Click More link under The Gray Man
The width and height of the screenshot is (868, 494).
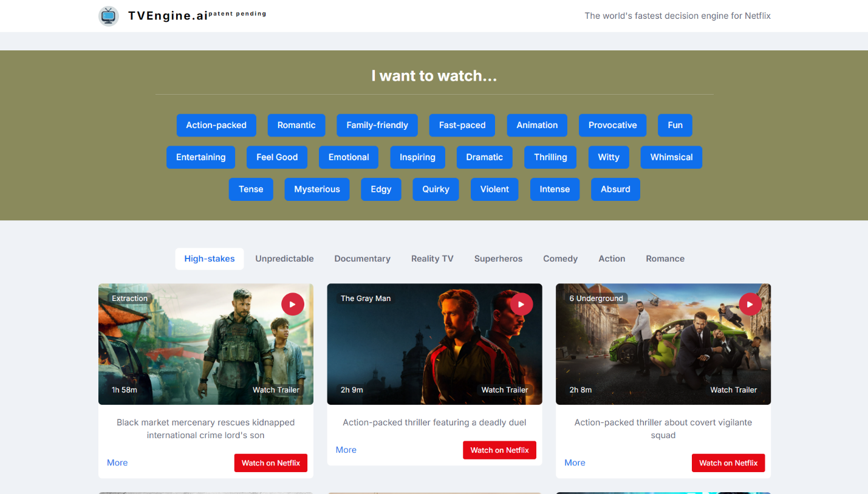pyautogui.click(x=346, y=450)
